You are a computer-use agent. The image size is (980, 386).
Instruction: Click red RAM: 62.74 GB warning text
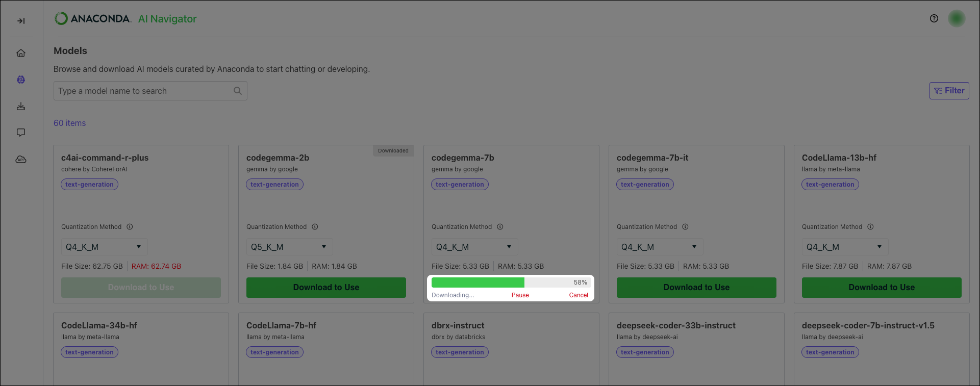click(x=157, y=266)
